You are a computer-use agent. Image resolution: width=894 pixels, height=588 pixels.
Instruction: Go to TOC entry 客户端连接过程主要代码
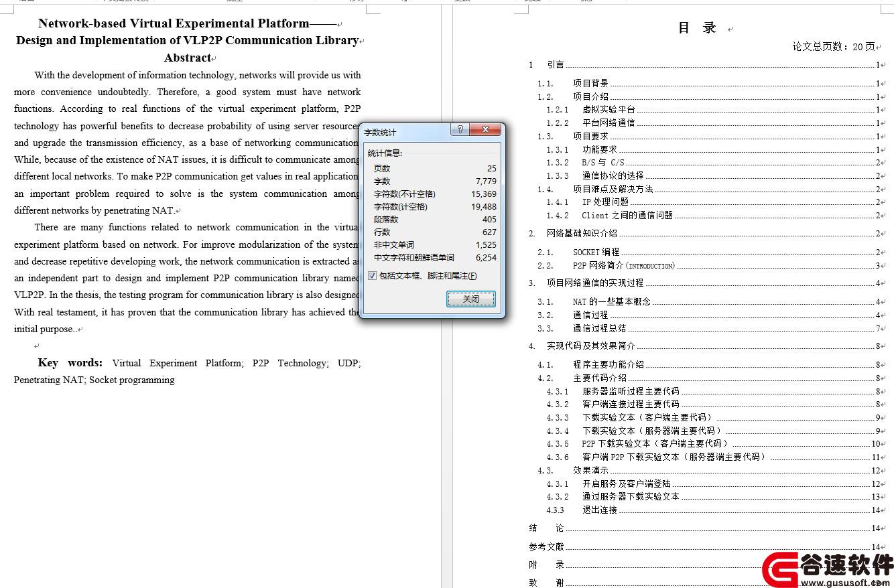point(713,405)
